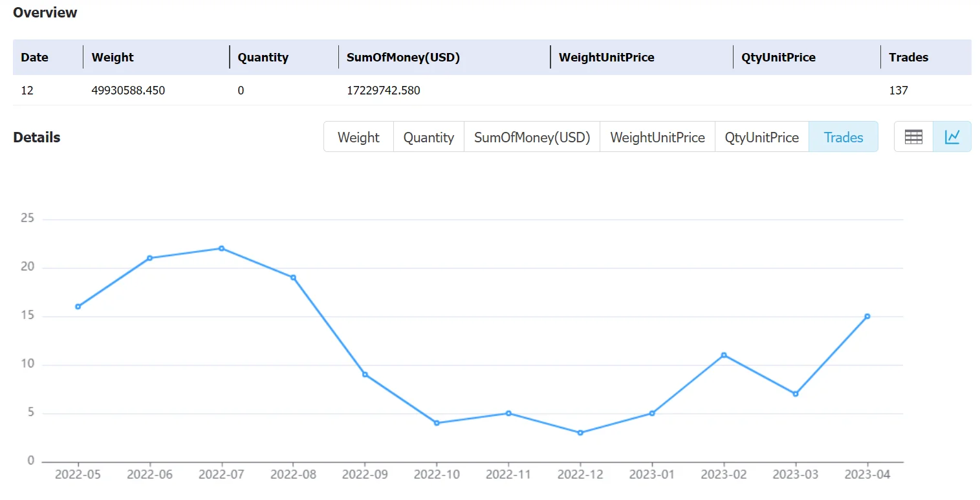This screenshot has height=500, width=980.
Task: Select the Trades tab
Action: point(843,137)
